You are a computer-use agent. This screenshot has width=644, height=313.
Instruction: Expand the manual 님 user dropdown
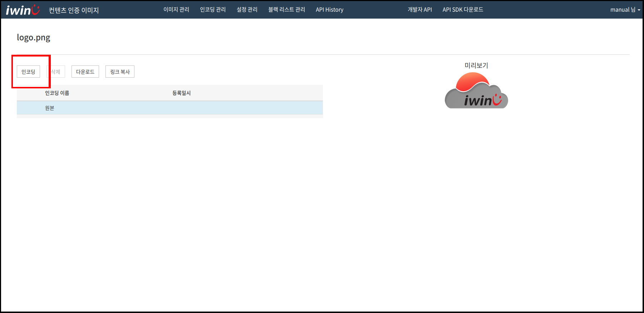point(625,10)
